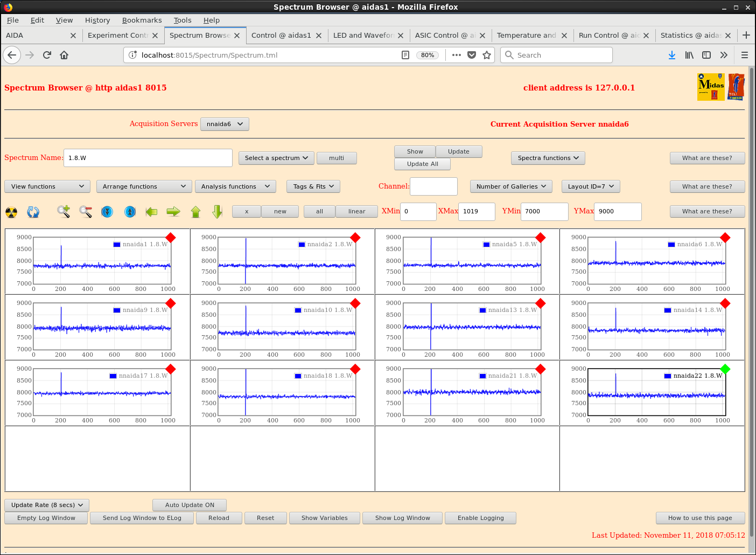
Task: Open the Bookmarks menu
Action: [x=142, y=20]
